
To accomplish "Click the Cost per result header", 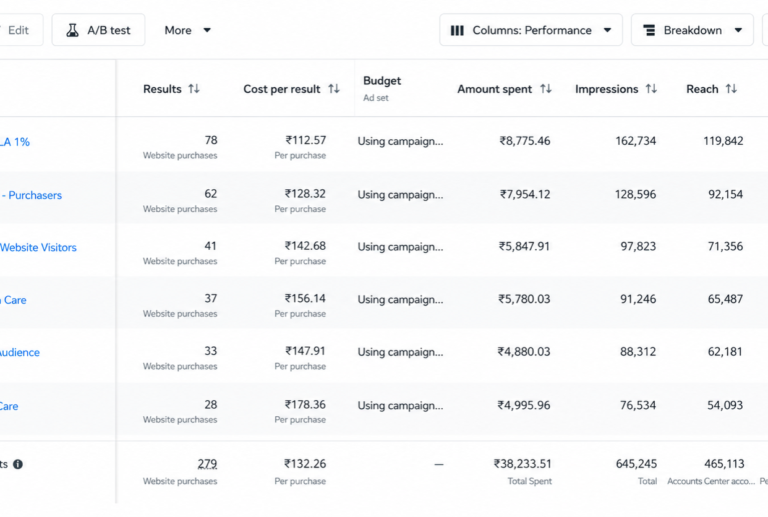I will 282,89.
